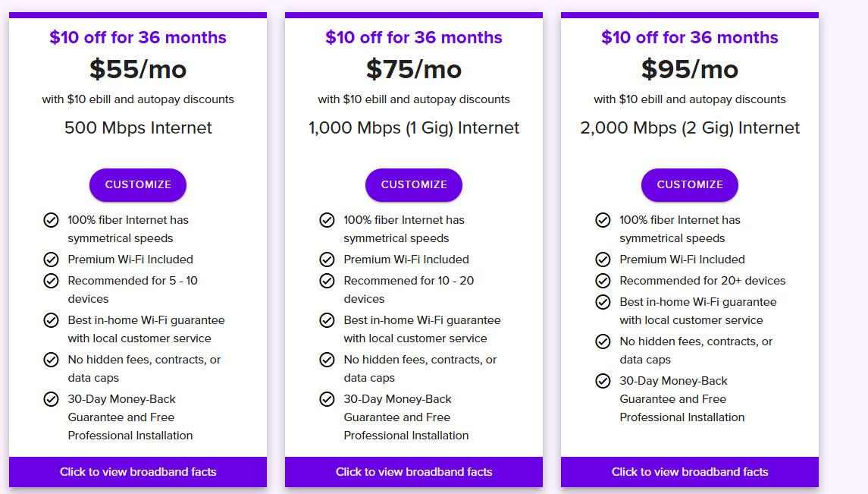The height and width of the screenshot is (494, 868).
Task: Click Money-Back Guarantee checkmark in $55 plan
Action: coord(51,399)
